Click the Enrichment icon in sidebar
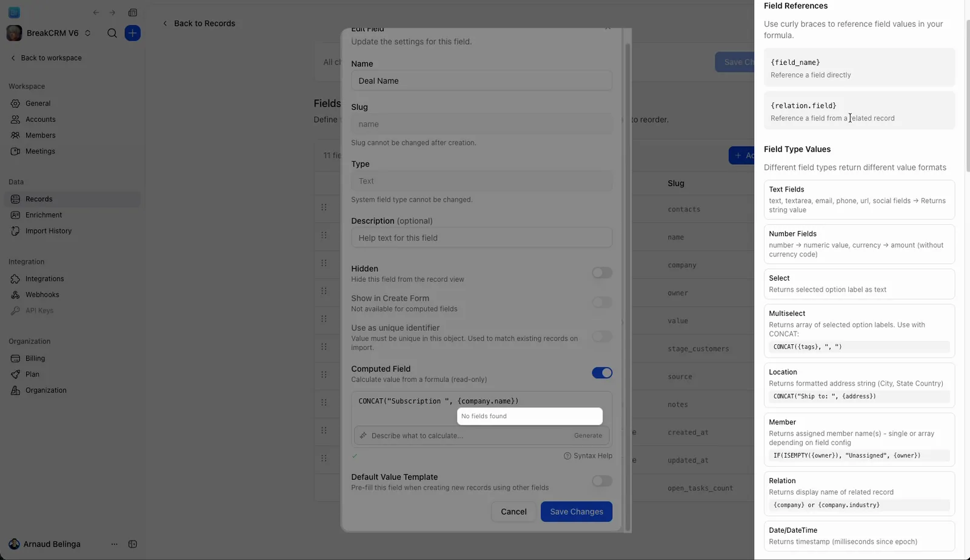The image size is (970, 560). (x=15, y=215)
